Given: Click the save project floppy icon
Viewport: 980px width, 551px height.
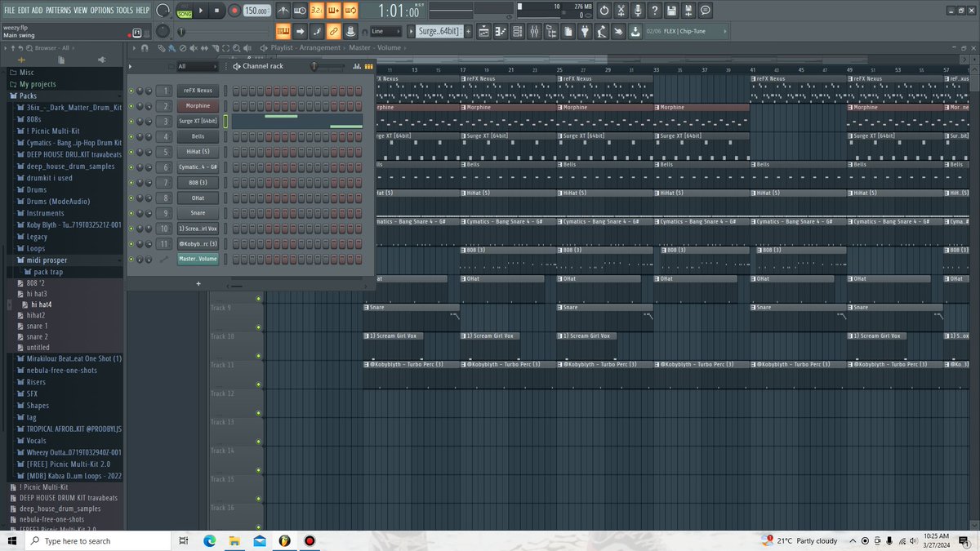Looking at the screenshot, I should point(671,11).
